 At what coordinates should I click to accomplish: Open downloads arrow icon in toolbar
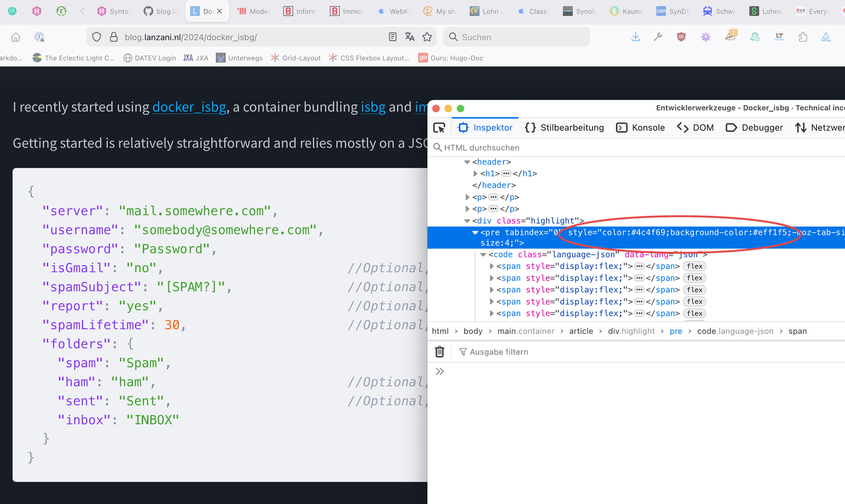click(x=636, y=37)
